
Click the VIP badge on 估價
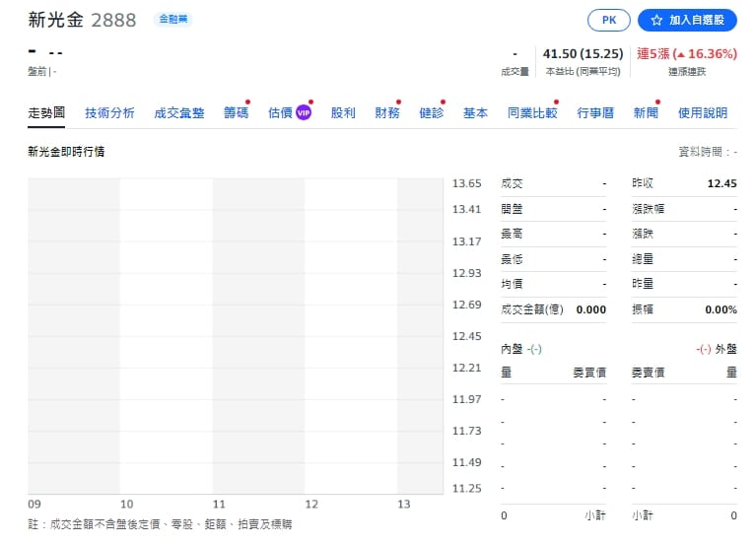pyautogui.click(x=304, y=112)
